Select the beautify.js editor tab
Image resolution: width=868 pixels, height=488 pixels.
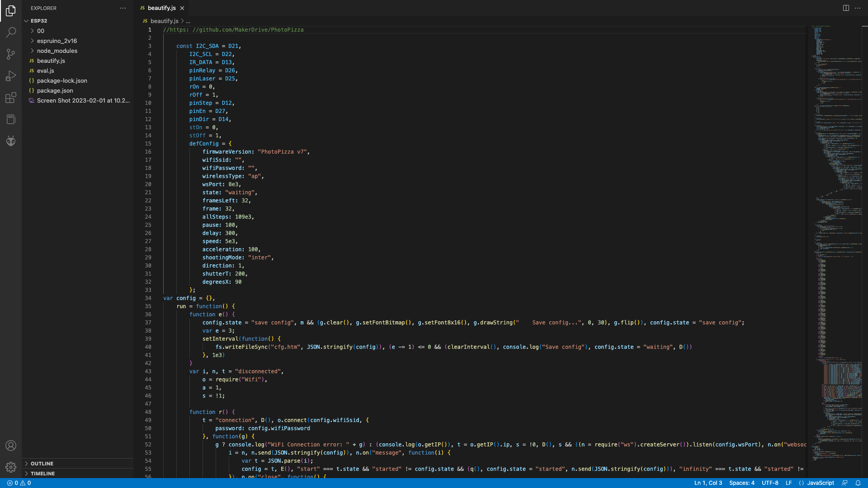[x=161, y=8]
